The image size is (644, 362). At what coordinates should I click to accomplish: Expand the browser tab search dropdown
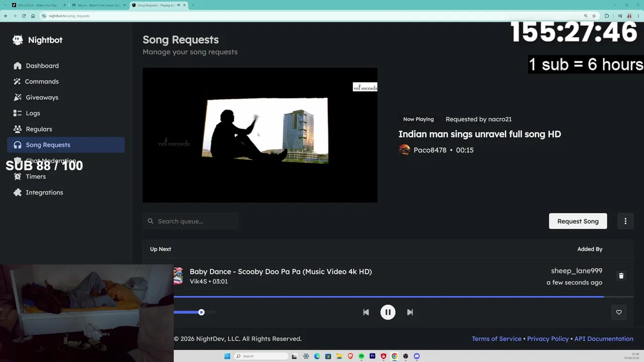point(4,5)
